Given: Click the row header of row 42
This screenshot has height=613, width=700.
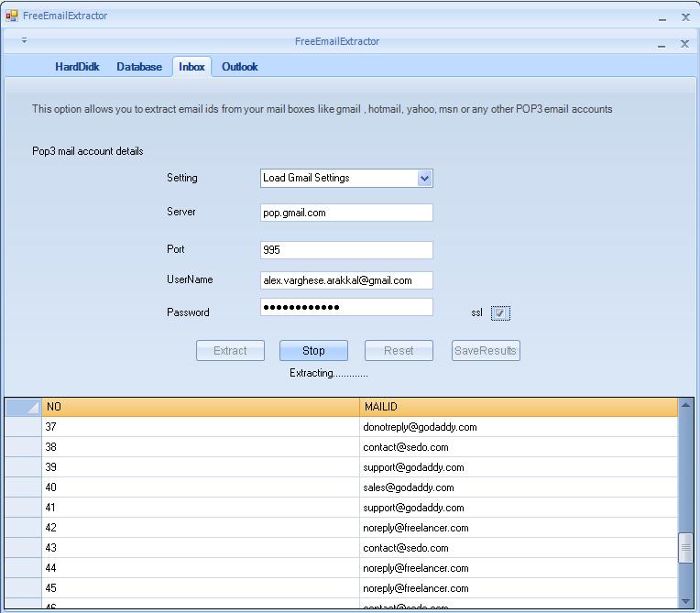Looking at the screenshot, I should click(x=23, y=528).
